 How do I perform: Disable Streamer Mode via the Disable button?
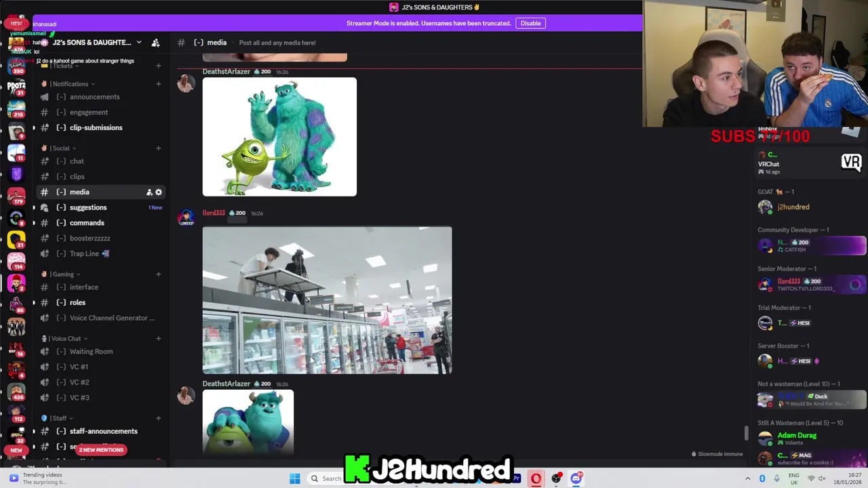pos(530,23)
